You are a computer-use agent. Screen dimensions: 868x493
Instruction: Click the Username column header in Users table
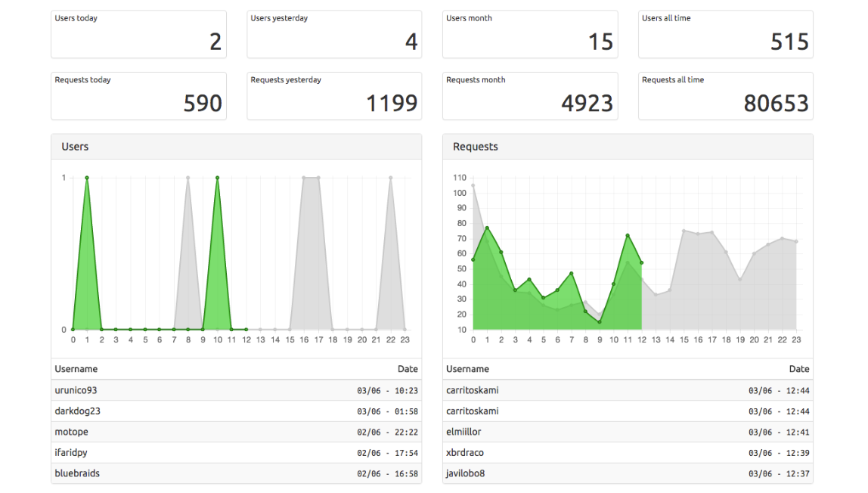pos(76,369)
